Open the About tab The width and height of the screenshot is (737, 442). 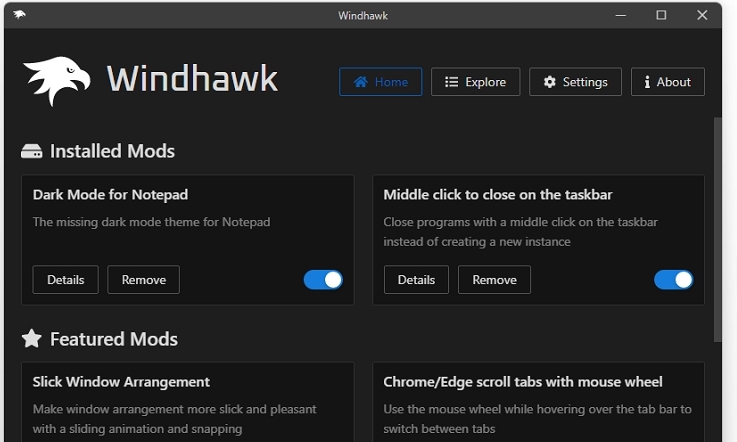[668, 82]
